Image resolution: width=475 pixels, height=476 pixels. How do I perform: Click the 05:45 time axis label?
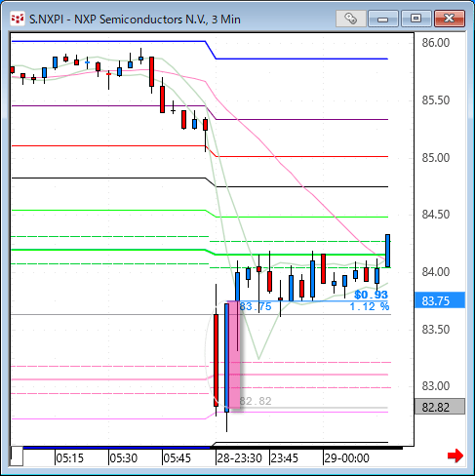178,458
